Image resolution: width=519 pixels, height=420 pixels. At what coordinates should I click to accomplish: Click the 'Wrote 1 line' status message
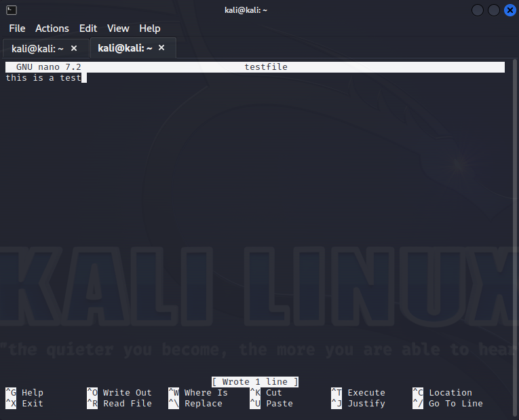point(255,382)
